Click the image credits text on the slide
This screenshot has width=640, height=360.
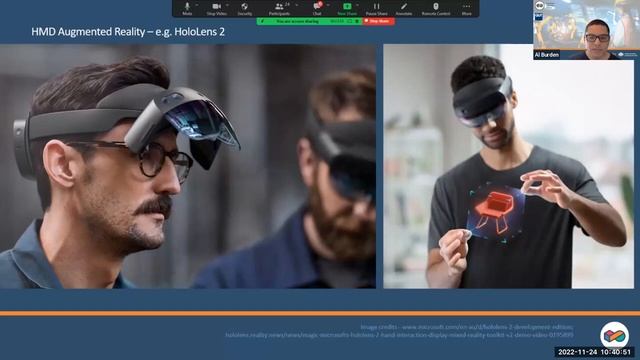tap(400, 331)
